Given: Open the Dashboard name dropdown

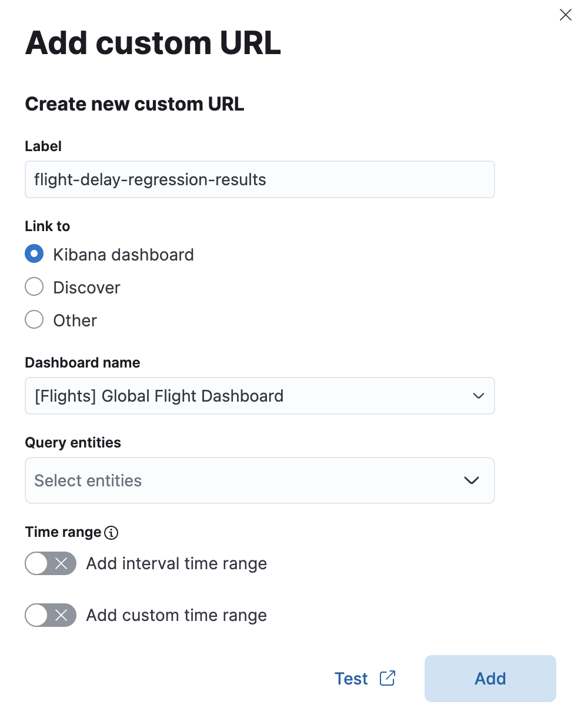Looking at the screenshot, I should point(259,396).
